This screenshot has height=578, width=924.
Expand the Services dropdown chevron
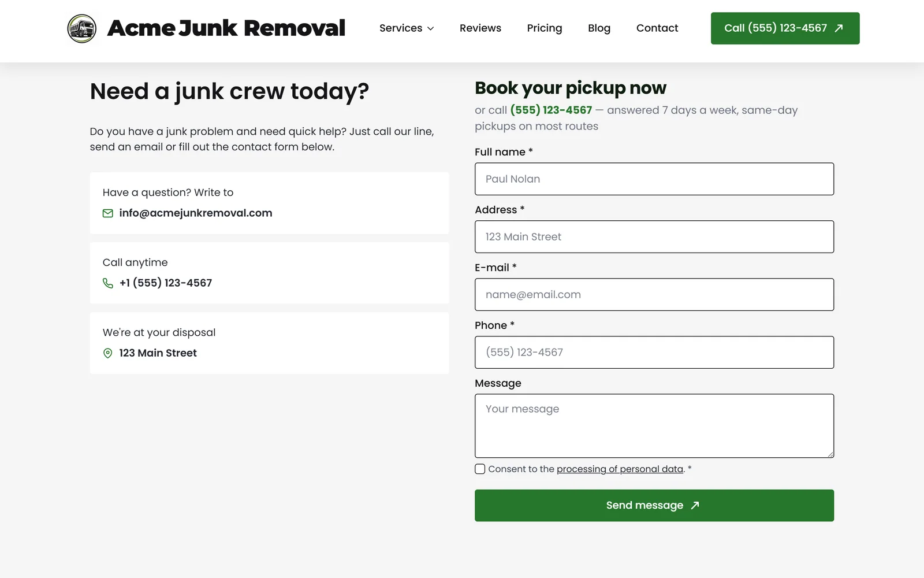[x=430, y=28]
